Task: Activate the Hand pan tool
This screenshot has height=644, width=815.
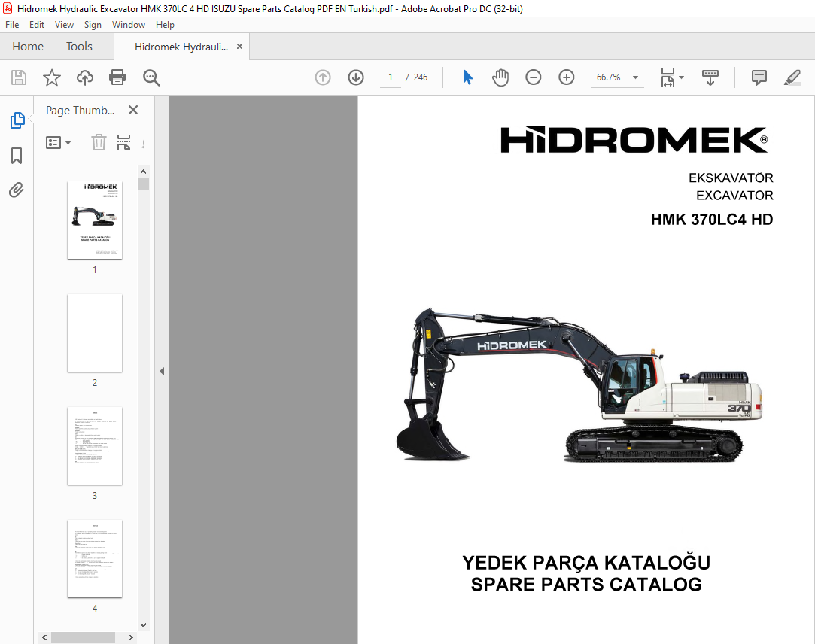Action: [x=500, y=77]
